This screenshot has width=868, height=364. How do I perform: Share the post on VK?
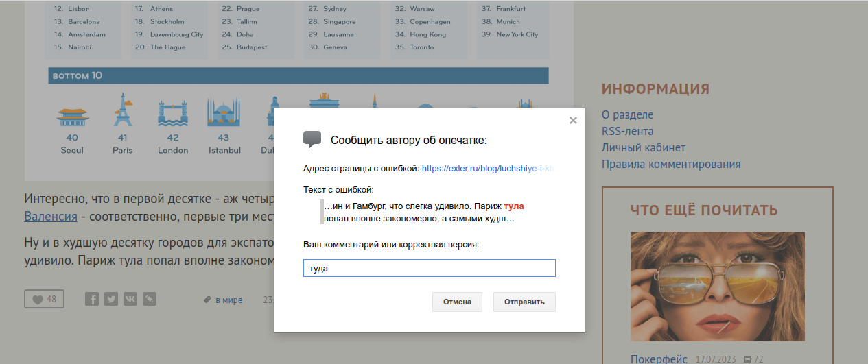click(130, 299)
